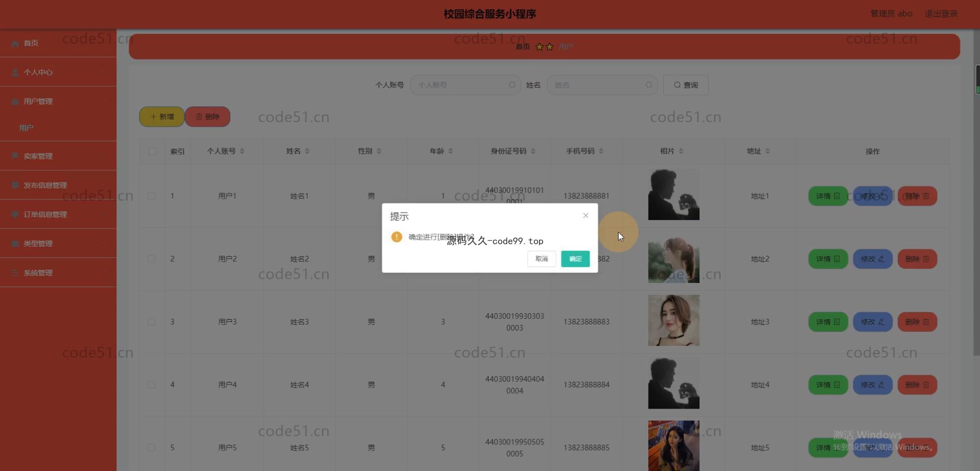This screenshot has width=980, height=471.
Task: Check the row 3 用户3 checkbox
Action: [x=151, y=322]
